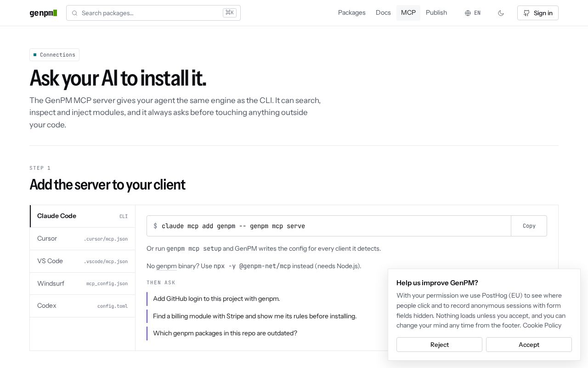Open the Packages menu item
The image size is (588, 368).
(x=352, y=13)
